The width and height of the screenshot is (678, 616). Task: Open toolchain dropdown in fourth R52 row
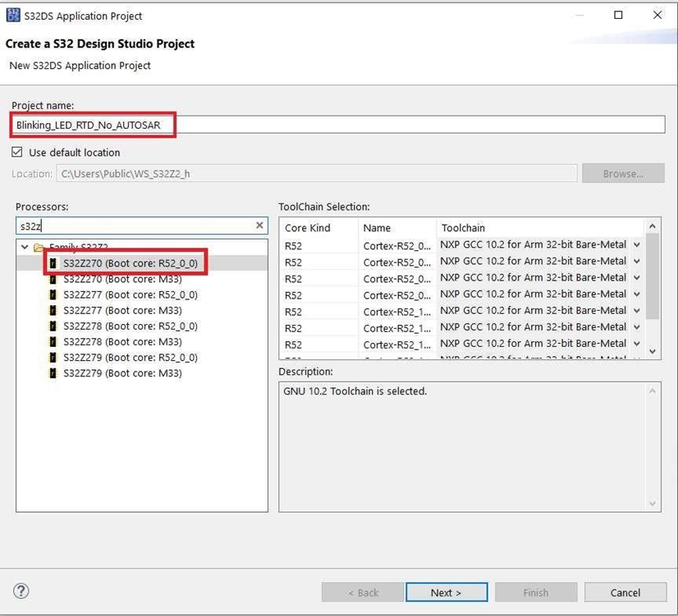[x=636, y=294]
